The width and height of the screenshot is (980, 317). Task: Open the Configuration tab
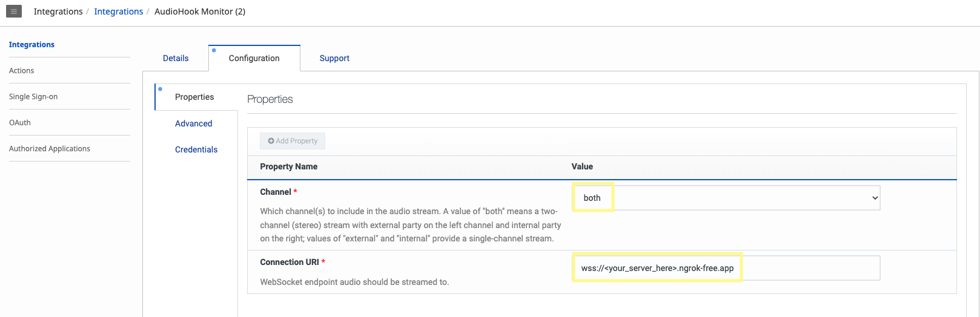click(254, 59)
